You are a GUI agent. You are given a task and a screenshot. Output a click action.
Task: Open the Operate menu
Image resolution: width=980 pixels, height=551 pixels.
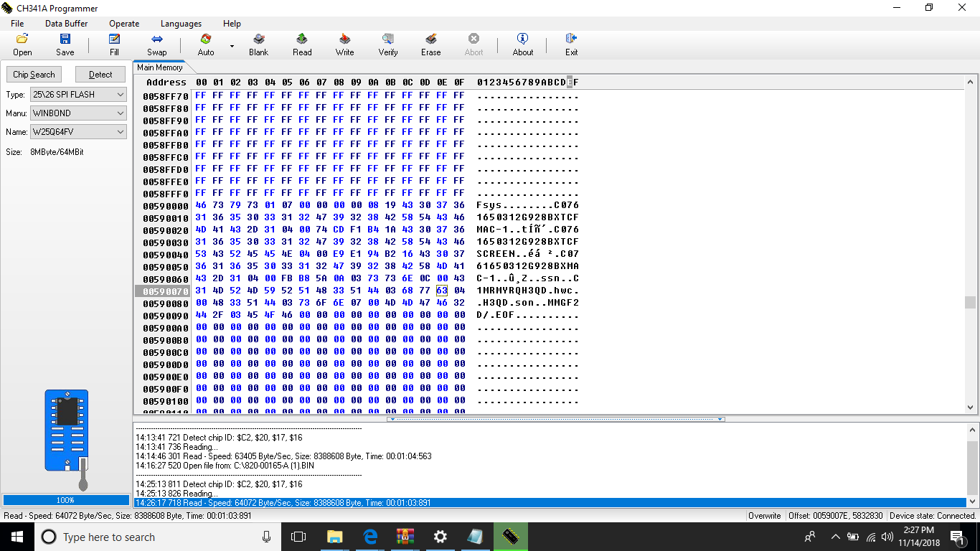[124, 24]
